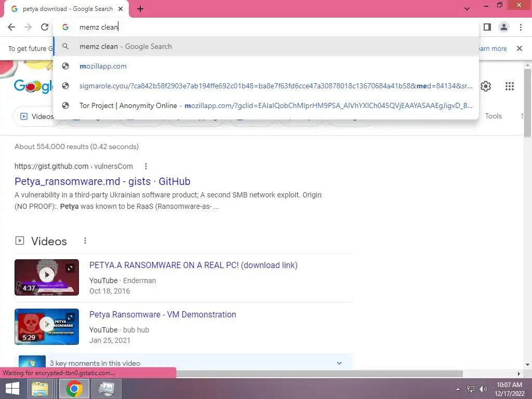Open the monitor app in taskbar

[107, 389]
